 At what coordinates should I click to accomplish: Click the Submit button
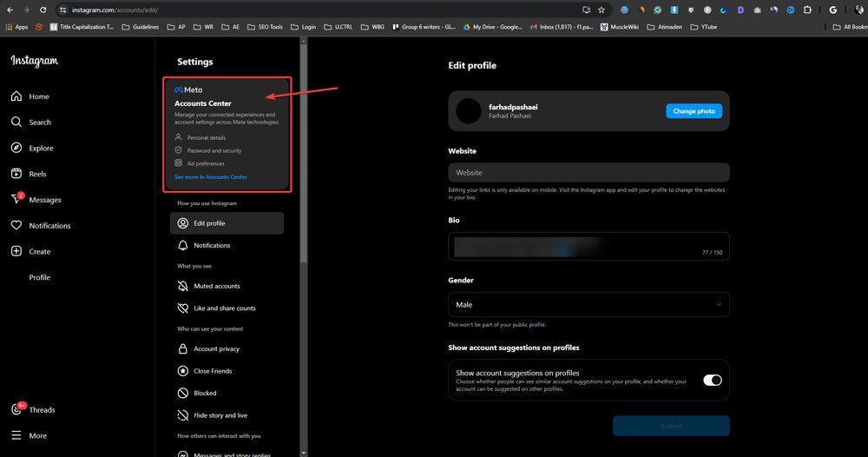pyautogui.click(x=671, y=426)
